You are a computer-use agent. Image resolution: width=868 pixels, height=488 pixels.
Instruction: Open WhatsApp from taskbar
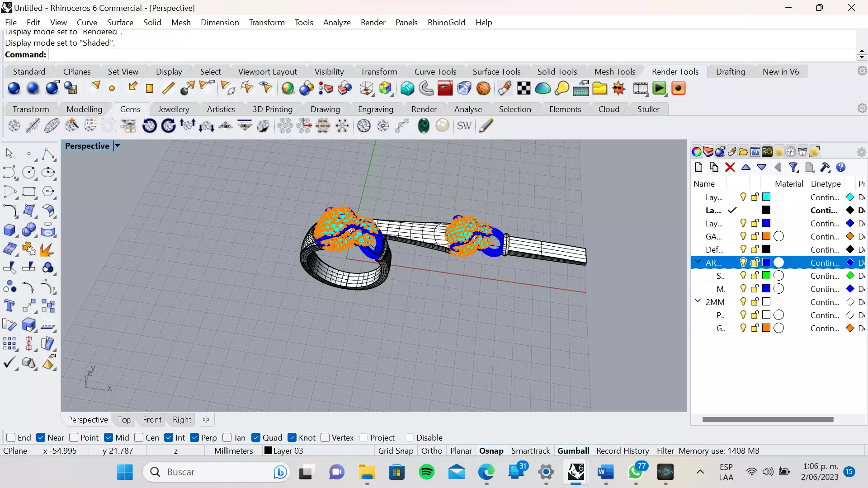tap(636, 472)
